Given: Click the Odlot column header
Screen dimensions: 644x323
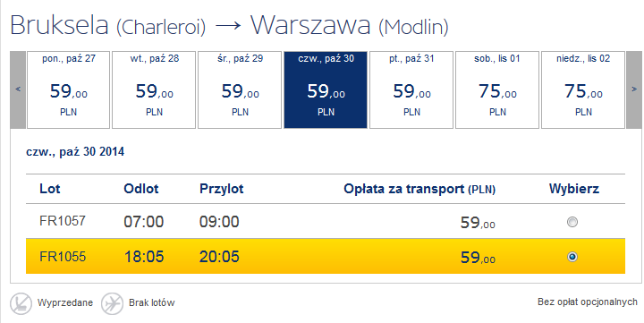Looking at the screenshot, I should point(141,189).
